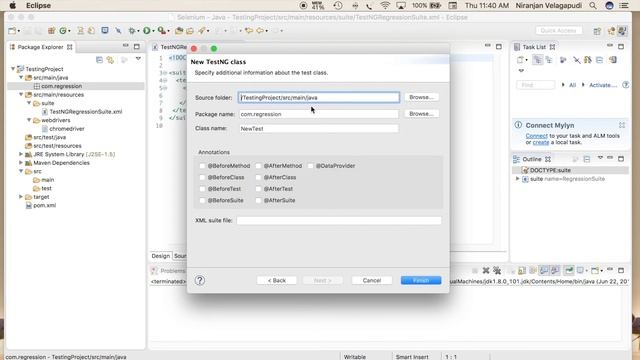Click Browse next to Source folder
The image size is (640, 360).
tap(421, 97)
